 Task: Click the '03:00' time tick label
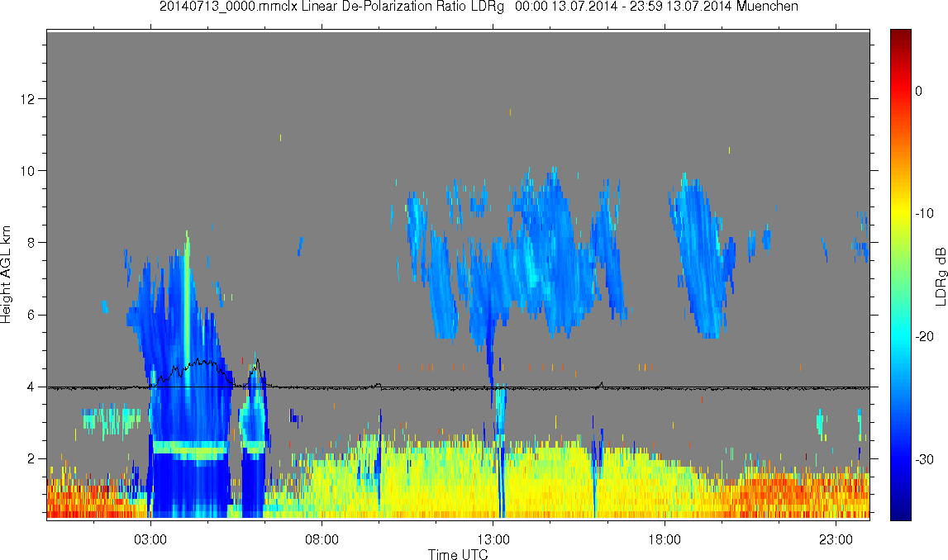(x=150, y=539)
